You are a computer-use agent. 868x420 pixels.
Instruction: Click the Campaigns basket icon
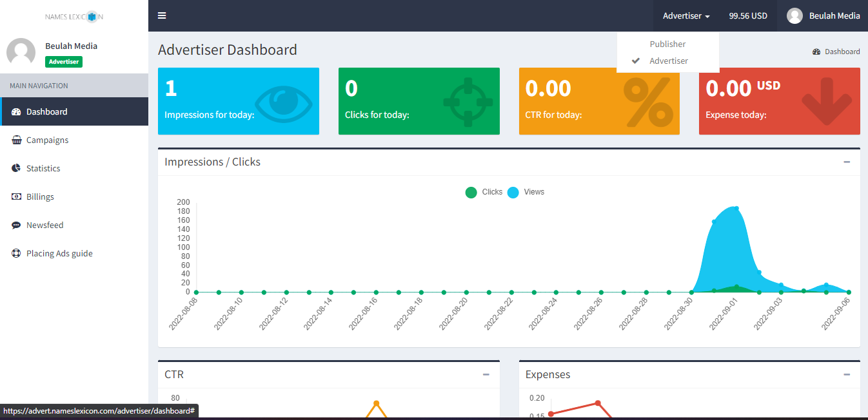(16, 140)
